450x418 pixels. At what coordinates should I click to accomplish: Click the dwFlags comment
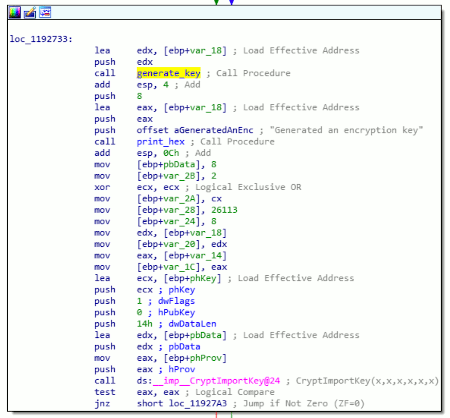tap(176, 301)
